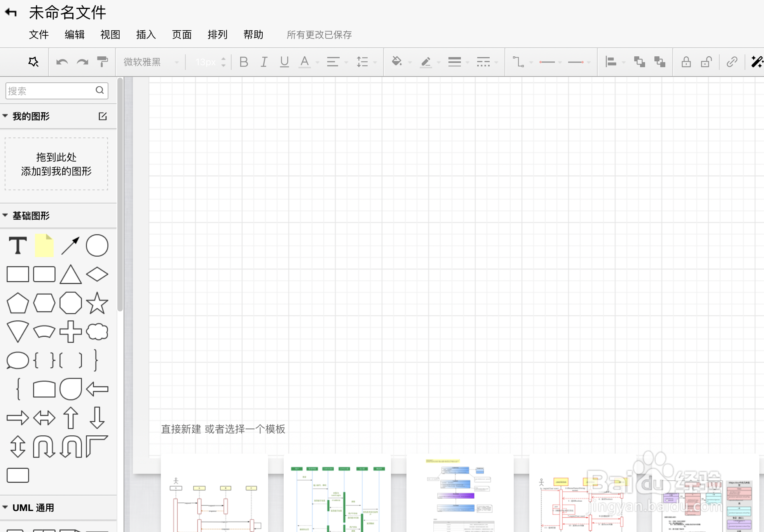Image resolution: width=764 pixels, height=532 pixels.
Task: Toggle underline text formatting
Action: [284, 62]
